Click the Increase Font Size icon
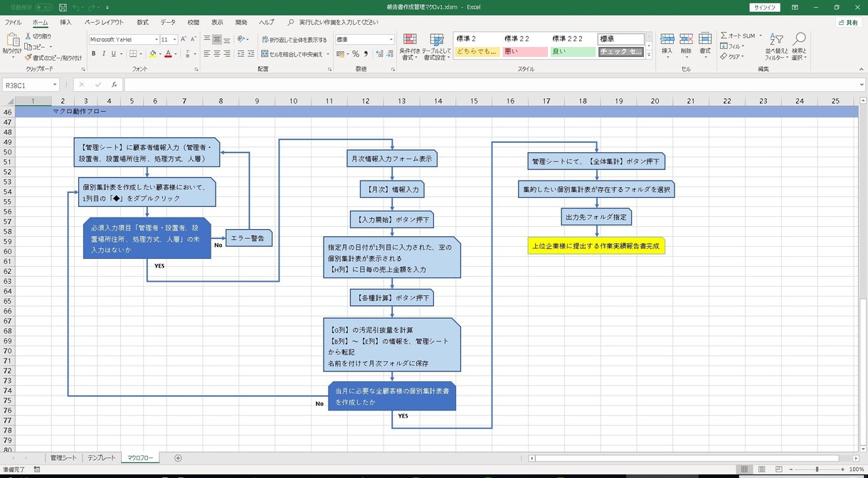 [184, 39]
